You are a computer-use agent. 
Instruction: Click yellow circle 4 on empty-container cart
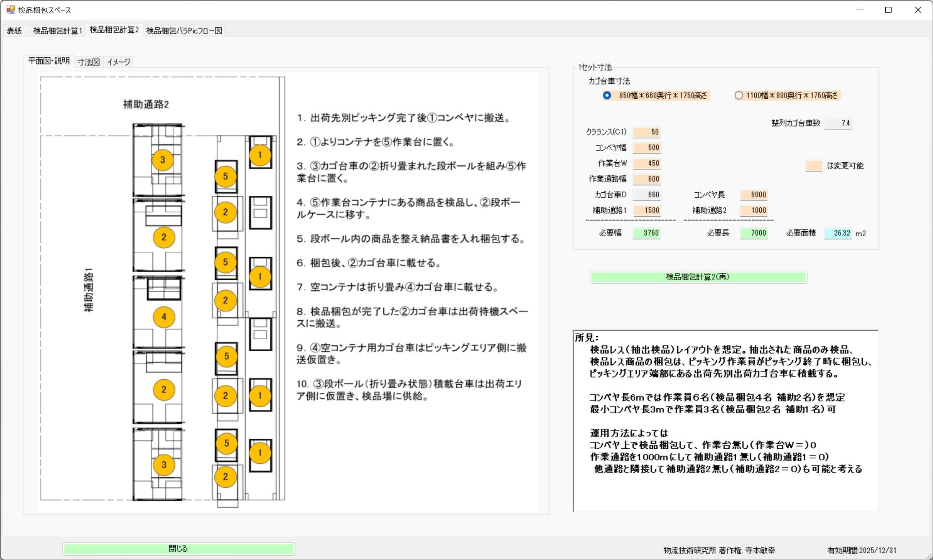click(164, 317)
